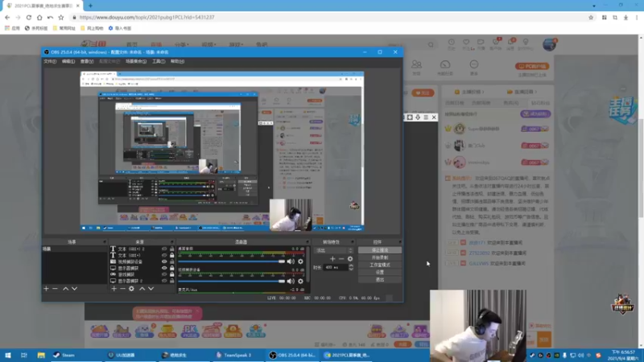This screenshot has width=644, height=362.
Task: Pop out the scenes dock panel icon
Action: [x=105, y=242]
